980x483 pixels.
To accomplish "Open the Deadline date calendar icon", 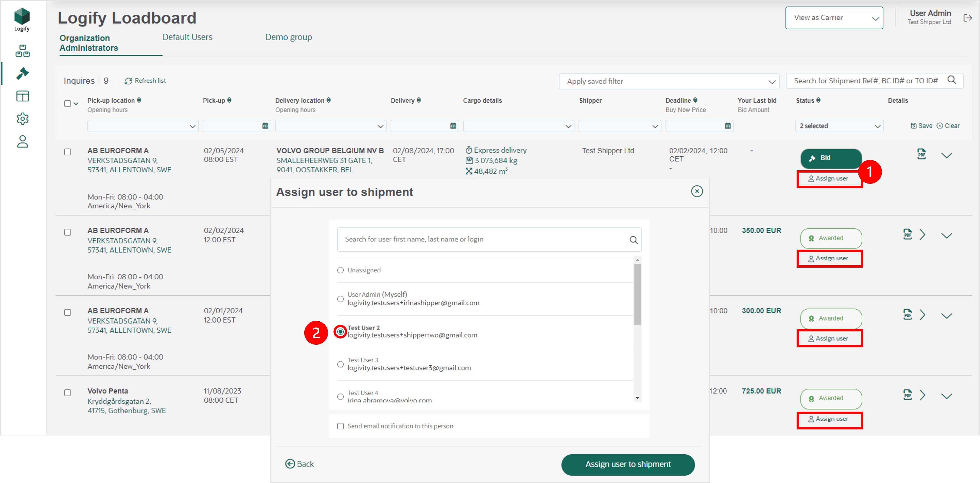I will tap(728, 126).
